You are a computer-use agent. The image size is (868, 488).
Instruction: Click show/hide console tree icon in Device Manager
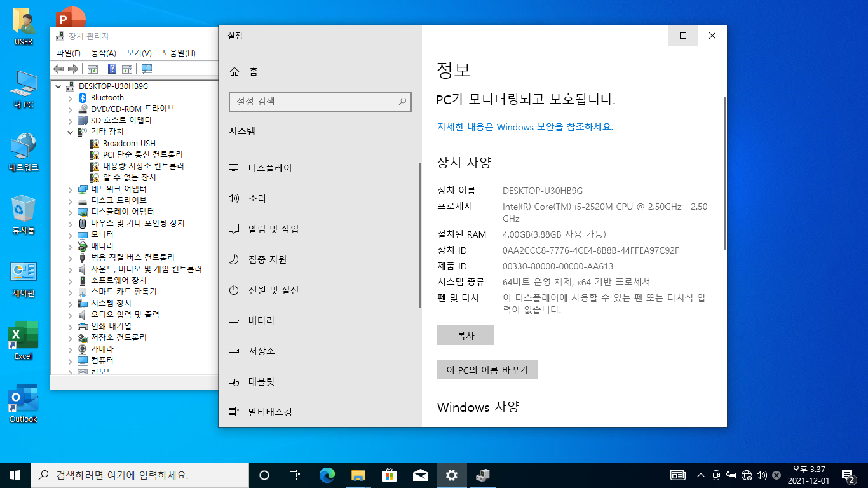click(93, 69)
